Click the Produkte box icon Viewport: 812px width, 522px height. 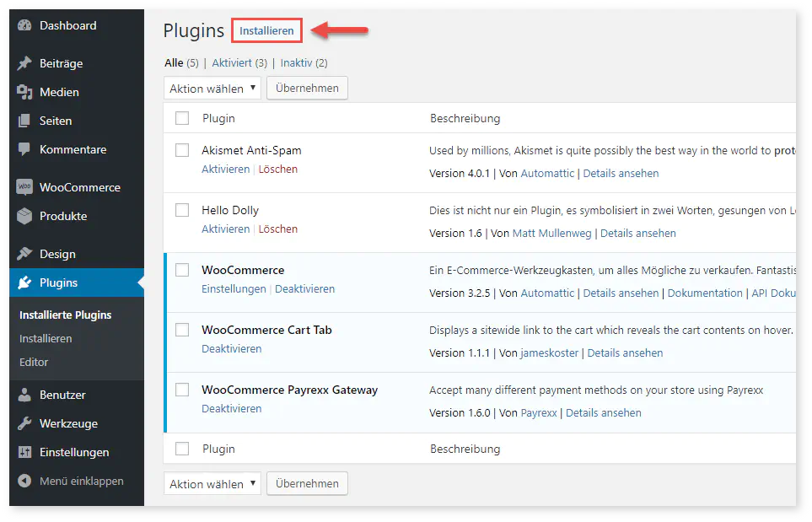click(24, 216)
